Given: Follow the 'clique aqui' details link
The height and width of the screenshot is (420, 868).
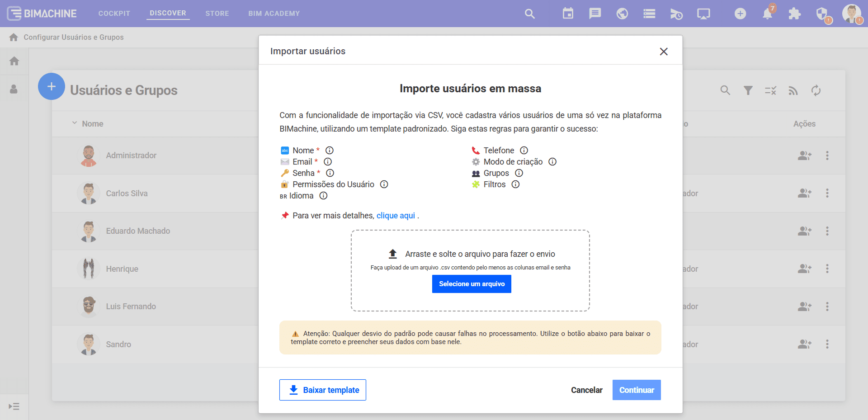Looking at the screenshot, I should pyautogui.click(x=396, y=216).
